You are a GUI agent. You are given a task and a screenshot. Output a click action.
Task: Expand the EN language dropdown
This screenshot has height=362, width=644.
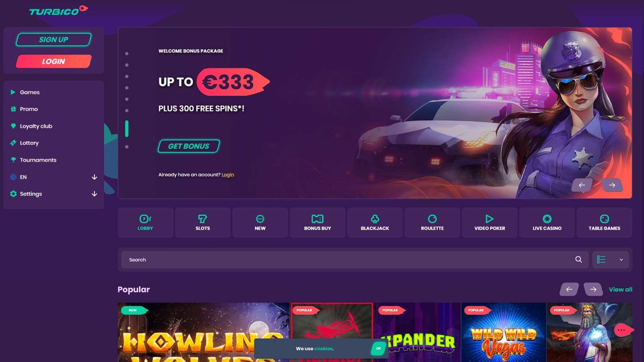click(94, 177)
